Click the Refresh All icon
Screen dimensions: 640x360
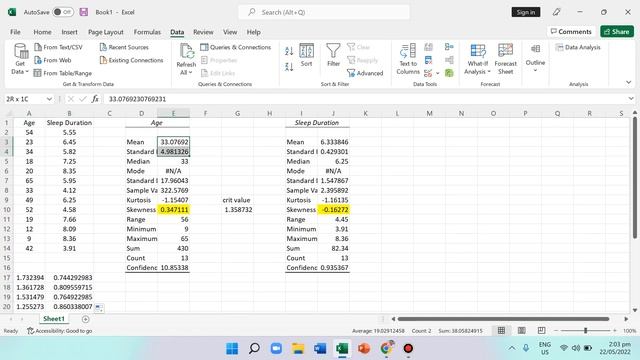tap(186, 52)
